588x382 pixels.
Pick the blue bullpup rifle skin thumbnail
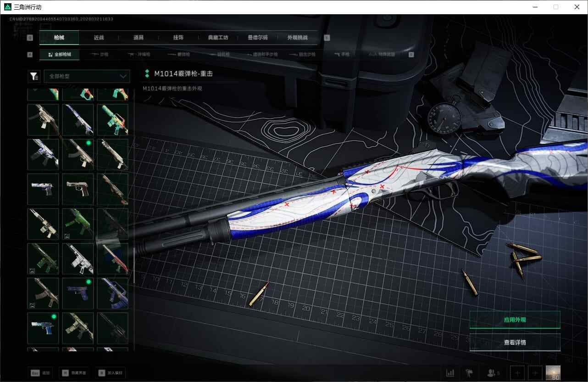[x=113, y=293]
